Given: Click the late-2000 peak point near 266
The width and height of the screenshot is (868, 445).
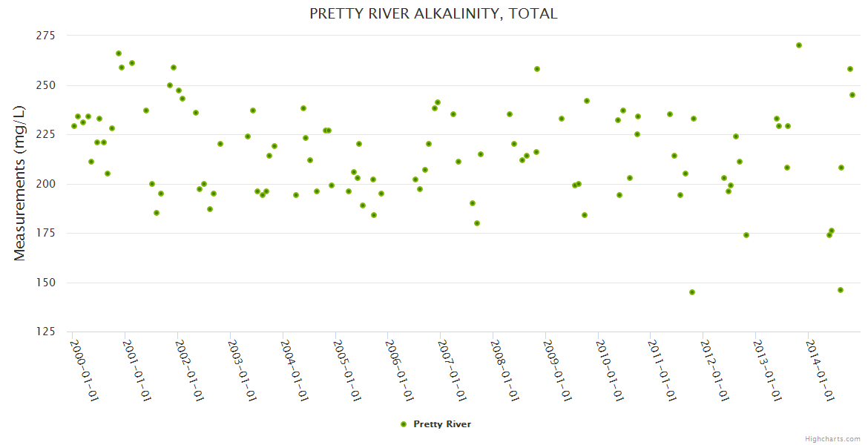Looking at the screenshot, I should 119,53.
